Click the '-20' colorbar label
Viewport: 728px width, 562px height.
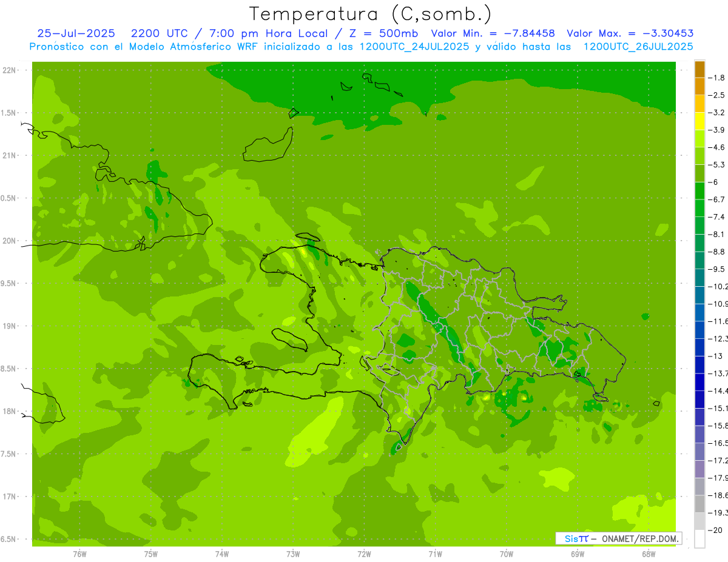tap(716, 530)
